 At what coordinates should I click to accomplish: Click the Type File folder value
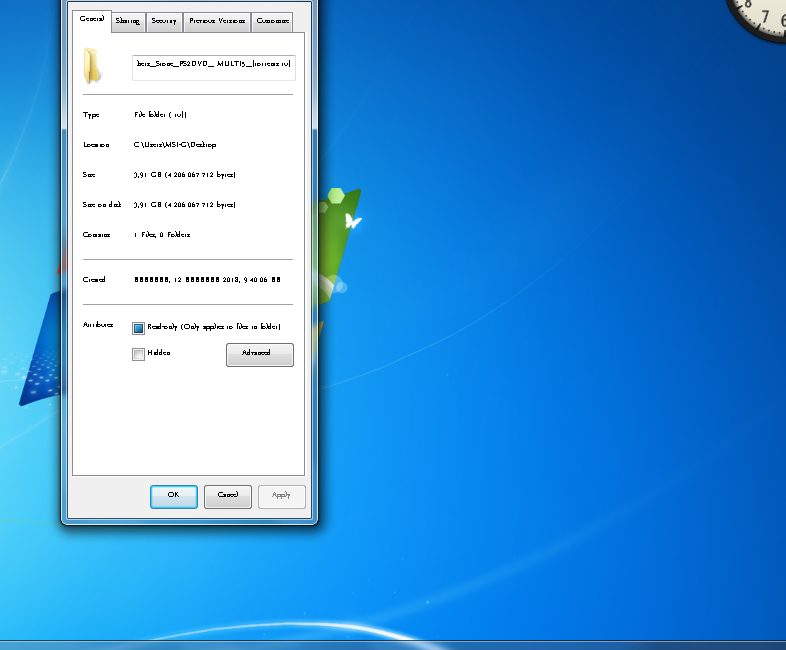160,115
